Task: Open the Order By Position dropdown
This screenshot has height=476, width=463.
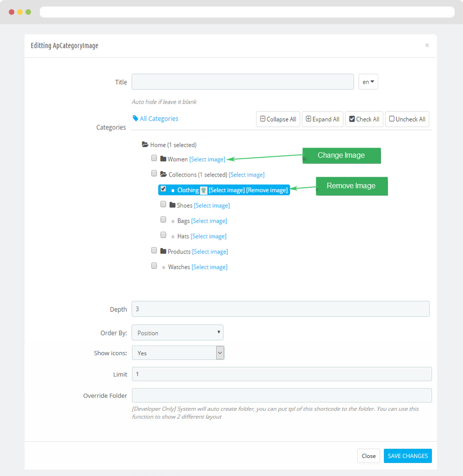Action: 177,333
